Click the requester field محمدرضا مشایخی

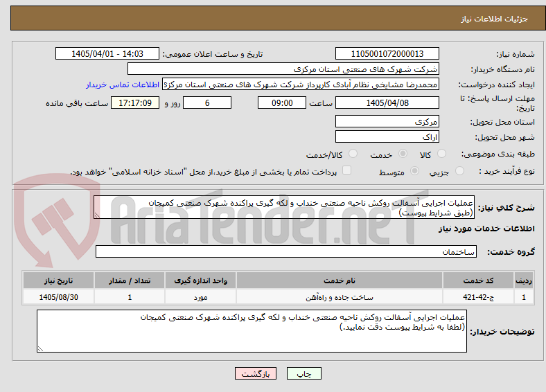pyautogui.click(x=301, y=84)
